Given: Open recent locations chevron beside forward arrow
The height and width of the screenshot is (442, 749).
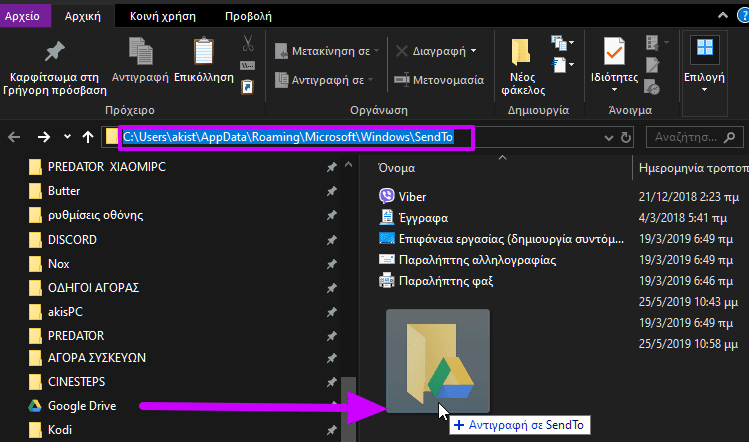Looking at the screenshot, I should (x=67, y=137).
